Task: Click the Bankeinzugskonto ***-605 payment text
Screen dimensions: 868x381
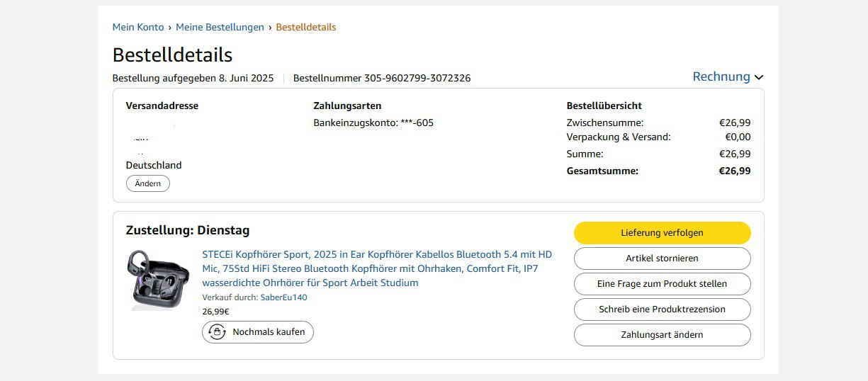Action: click(373, 123)
